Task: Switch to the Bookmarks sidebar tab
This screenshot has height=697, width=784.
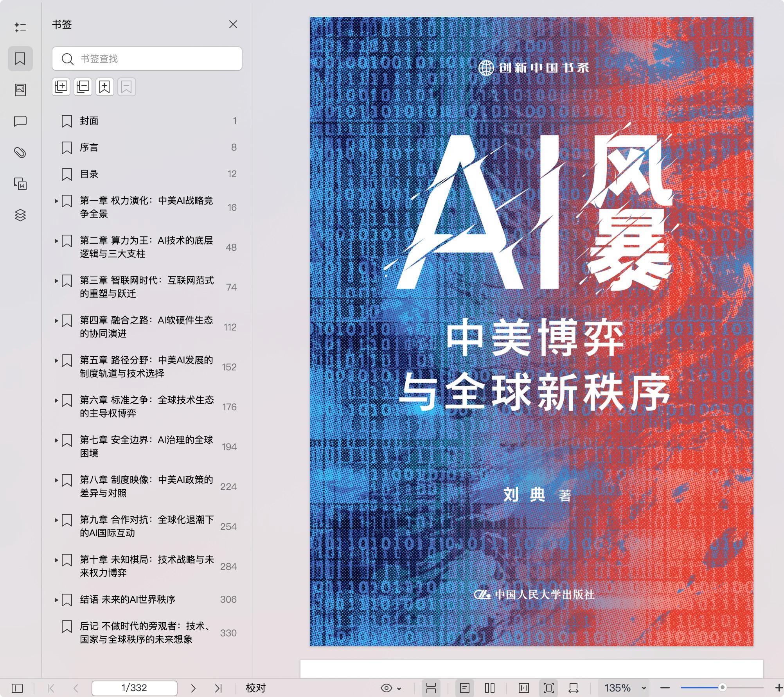Action: pos(20,59)
